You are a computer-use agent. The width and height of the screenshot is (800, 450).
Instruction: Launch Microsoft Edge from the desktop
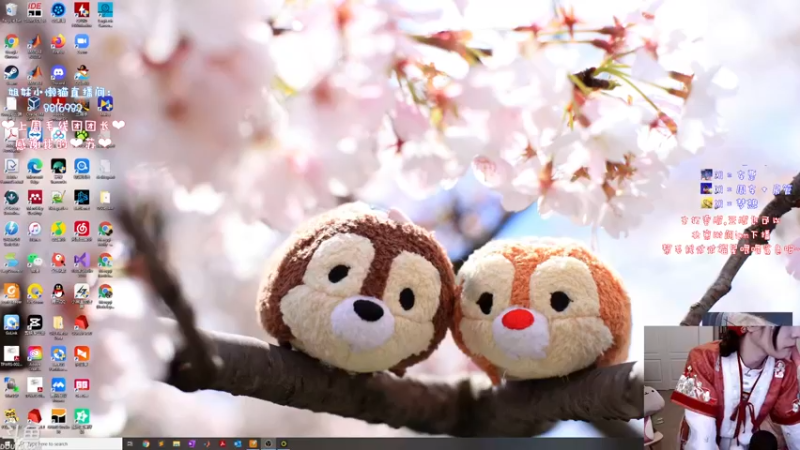click(34, 166)
